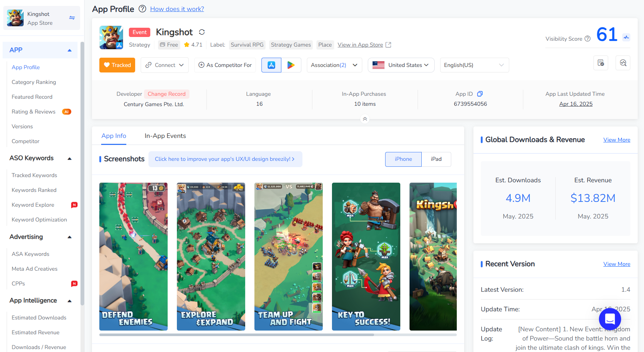This screenshot has height=352, width=644.
Task: Copy the App ID with the copy icon
Action: click(480, 94)
